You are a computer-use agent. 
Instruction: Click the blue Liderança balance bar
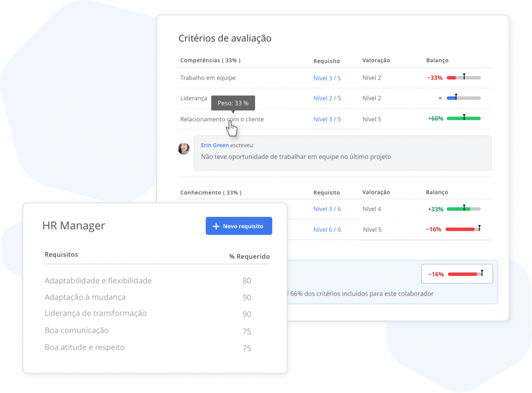click(463, 98)
